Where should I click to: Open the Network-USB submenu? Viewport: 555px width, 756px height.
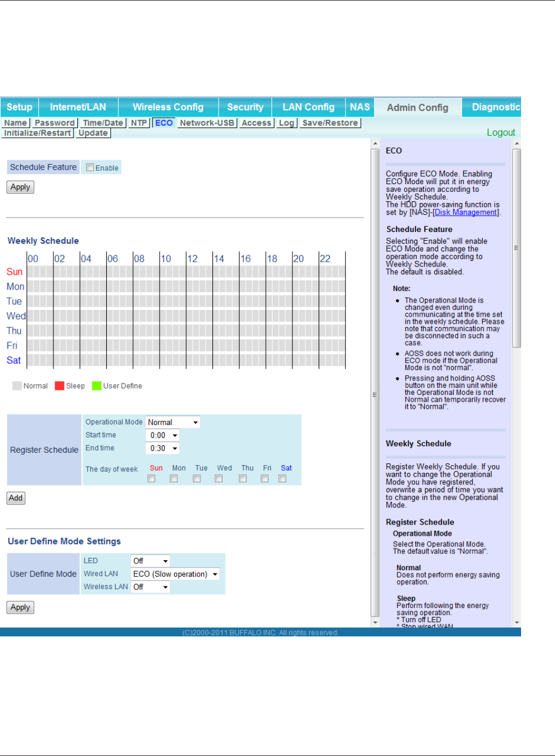pos(207,123)
